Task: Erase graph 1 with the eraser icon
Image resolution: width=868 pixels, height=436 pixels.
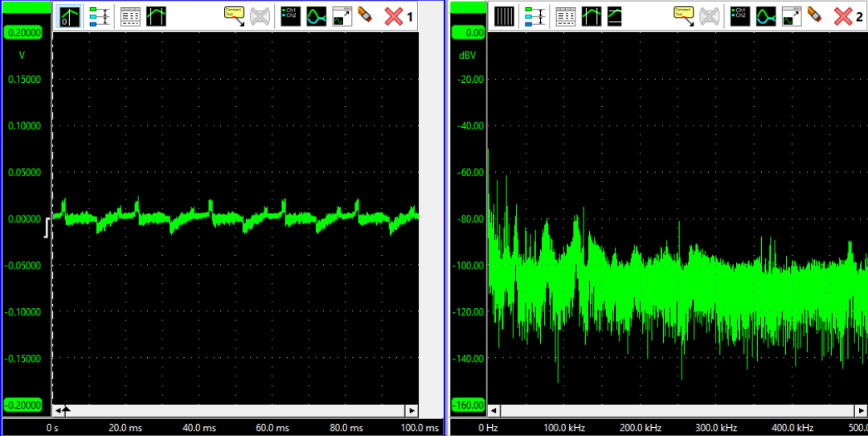Action: [x=366, y=15]
